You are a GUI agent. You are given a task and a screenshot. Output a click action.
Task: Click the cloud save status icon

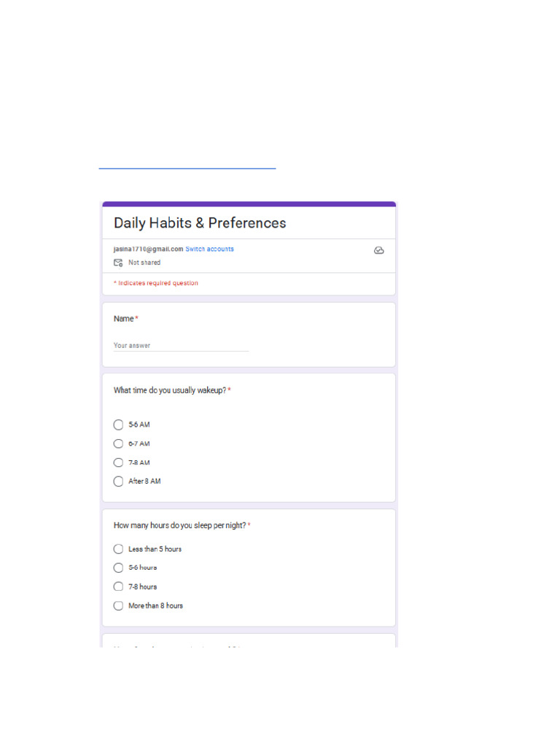pyautogui.click(x=378, y=250)
